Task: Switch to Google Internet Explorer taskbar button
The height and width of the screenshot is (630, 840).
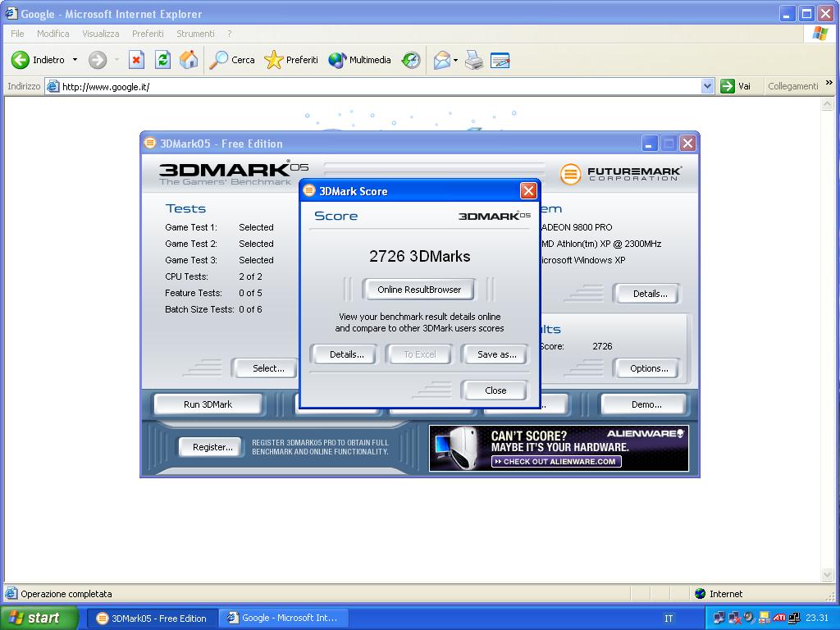Action: pyautogui.click(x=283, y=619)
